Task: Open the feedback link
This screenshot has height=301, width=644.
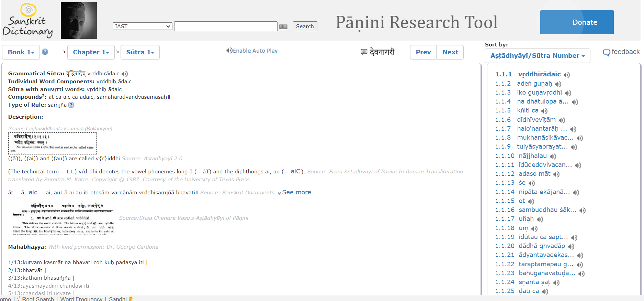Action: click(621, 52)
